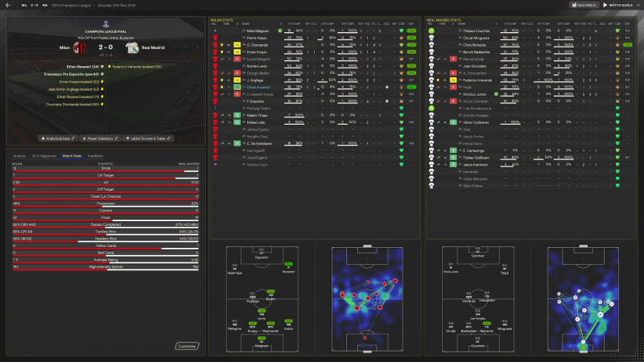Click the yellow card badge in Federico Valverde's stats row
Screen dimensions: 644x362
point(453,80)
